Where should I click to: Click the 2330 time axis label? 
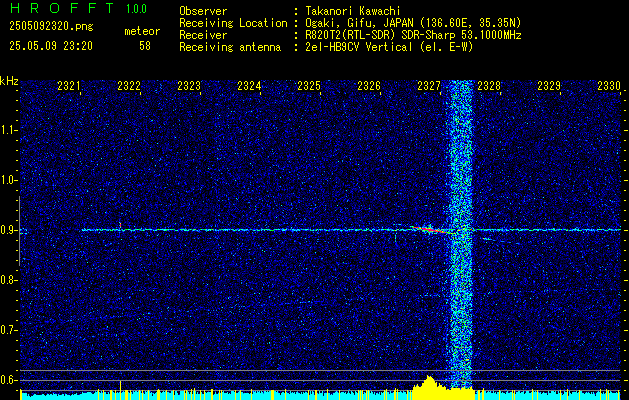609,86
